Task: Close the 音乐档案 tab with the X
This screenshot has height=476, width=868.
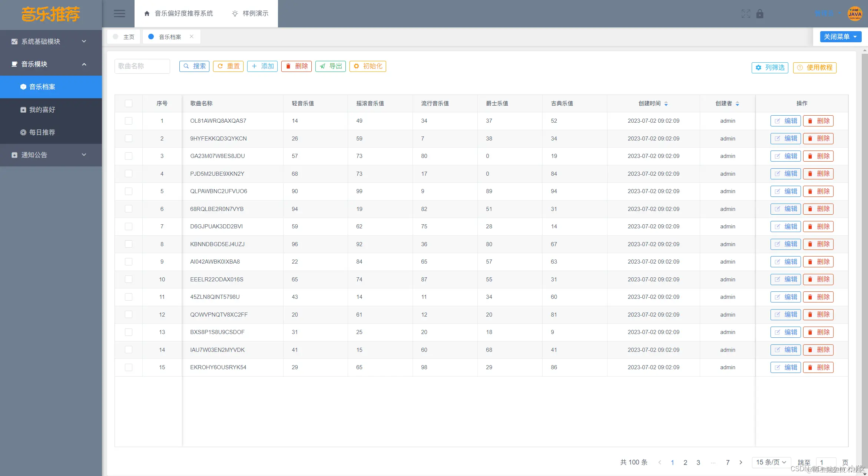Action: pos(192,36)
